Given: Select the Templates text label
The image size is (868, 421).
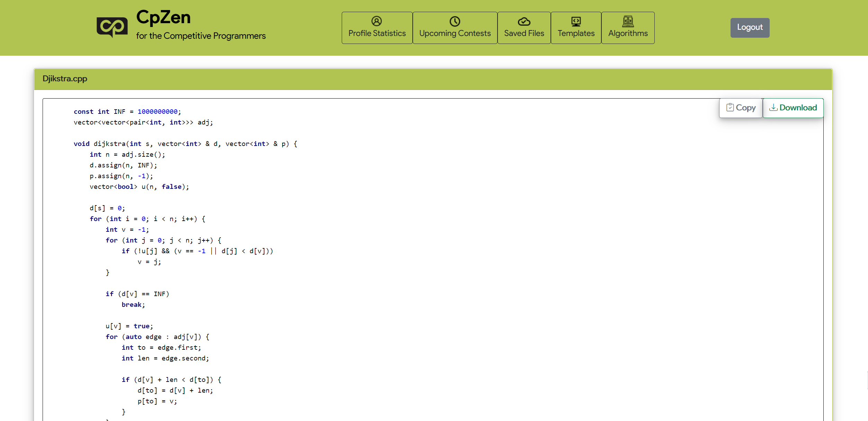Looking at the screenshot, I should [576, 34].
